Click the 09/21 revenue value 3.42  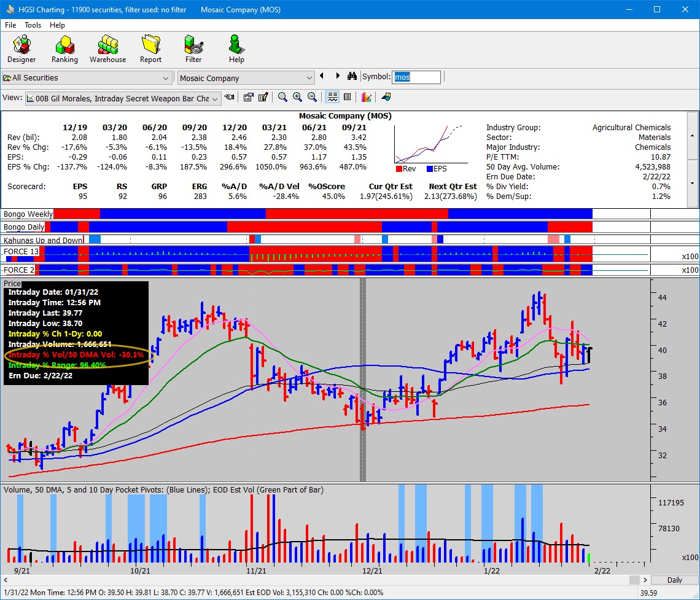pos(359,138)
